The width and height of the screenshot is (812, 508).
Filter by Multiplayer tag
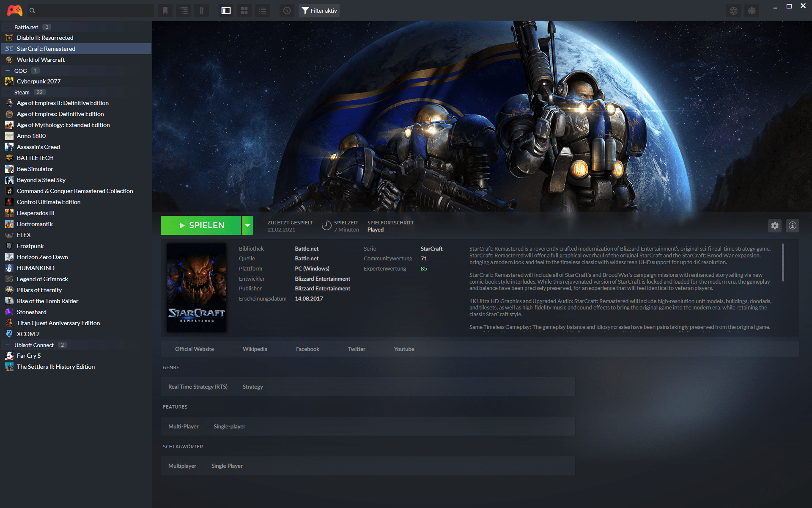click(182, 466)
